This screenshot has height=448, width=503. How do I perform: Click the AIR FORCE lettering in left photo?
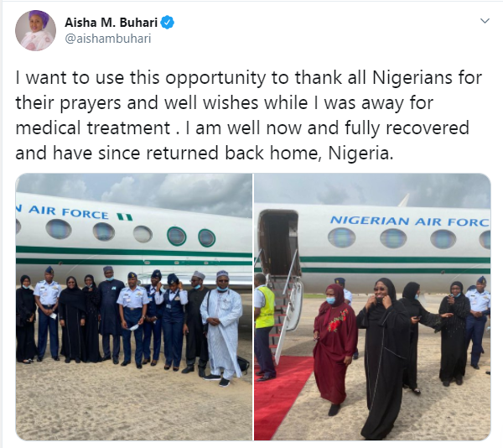[68, 212]
